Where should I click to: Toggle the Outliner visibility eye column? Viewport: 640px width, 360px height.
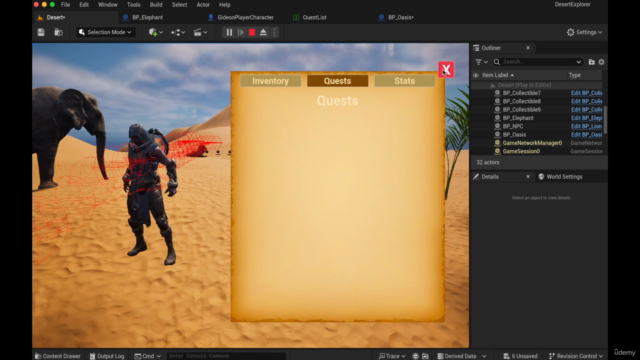pyautogui.click(x=476, y=75)
